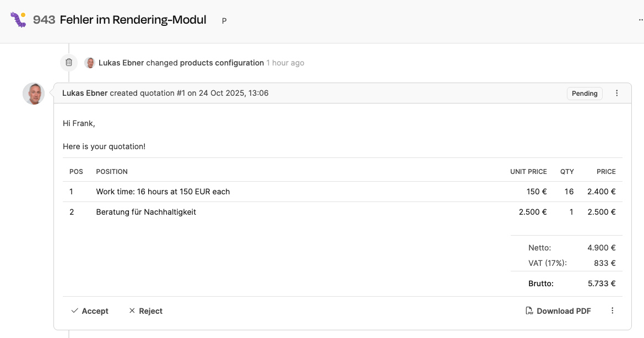Open the three-dot menu next to the Pending badge
The image size is (644, 338).
[x=617, y=94]
